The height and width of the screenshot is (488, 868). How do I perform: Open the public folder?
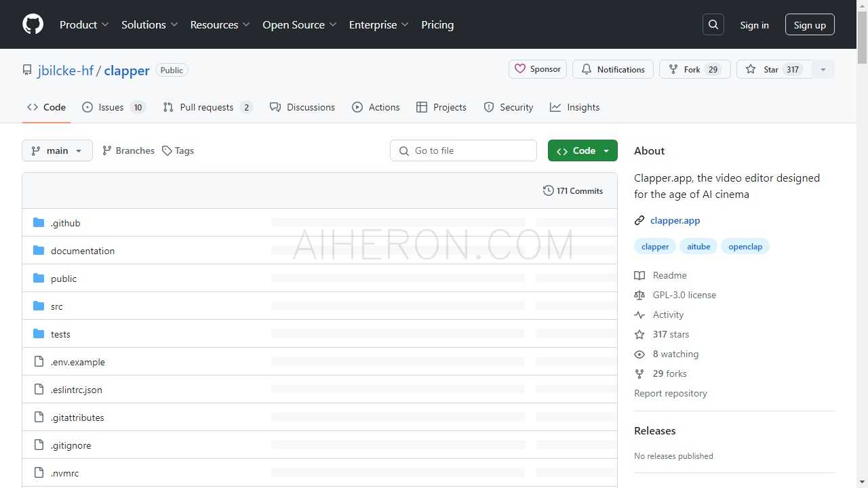(x=64, y=279)
